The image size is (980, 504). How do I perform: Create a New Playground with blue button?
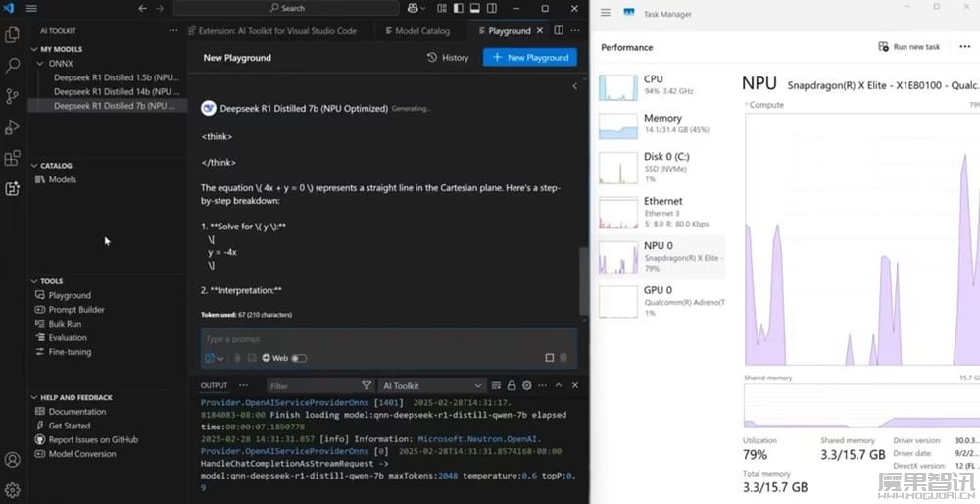530,58
